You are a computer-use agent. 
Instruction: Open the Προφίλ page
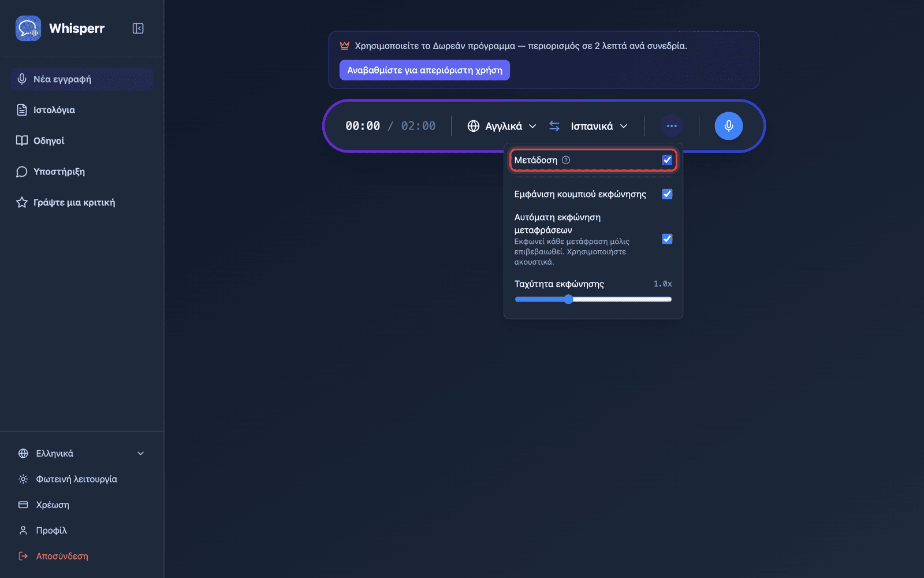81,531
